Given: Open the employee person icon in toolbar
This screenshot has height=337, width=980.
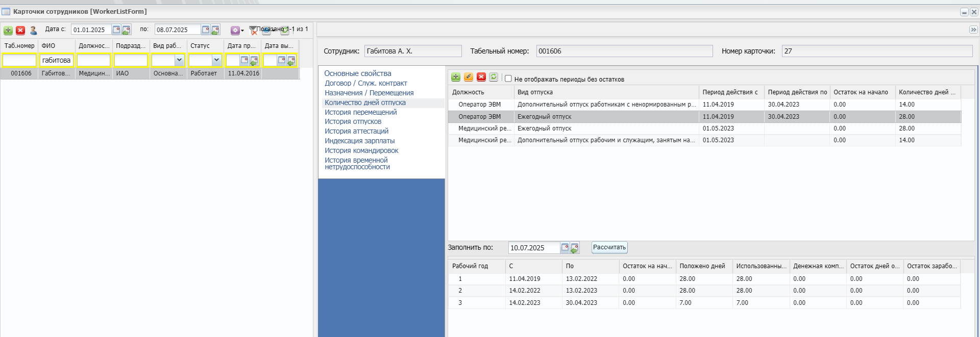Looking at the screenshot, I should (33, 30).
